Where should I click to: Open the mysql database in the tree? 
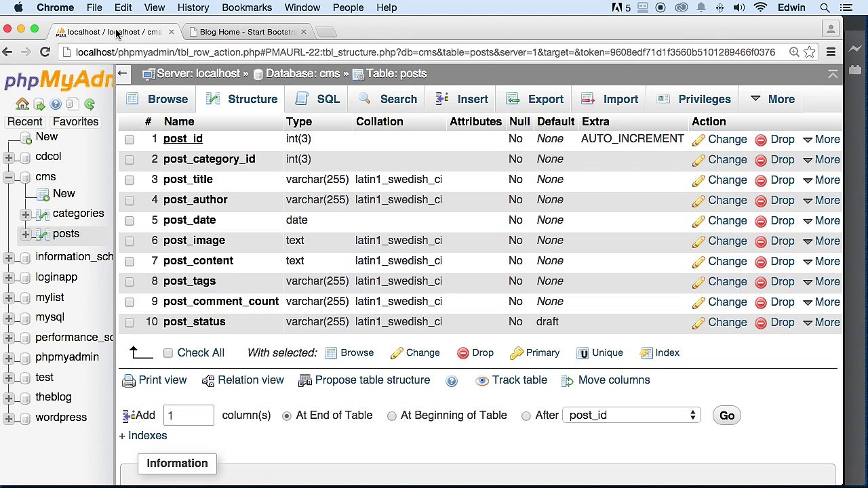[x=50, y=317]
